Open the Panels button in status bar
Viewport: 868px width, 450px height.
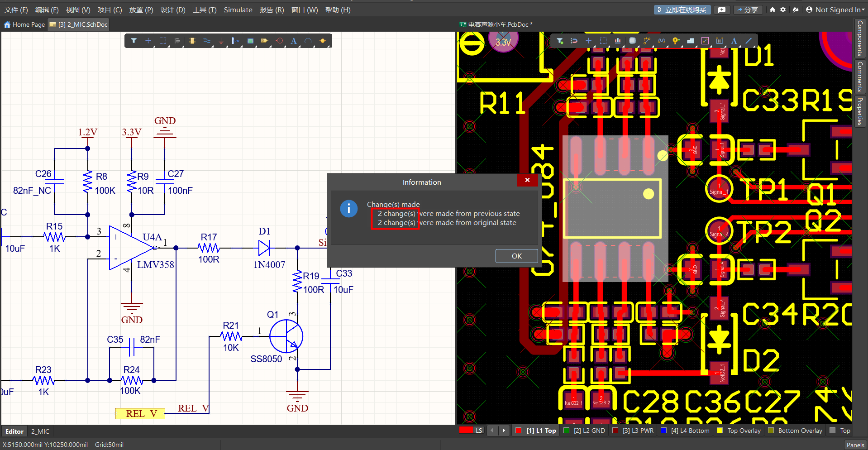pyautogui.click(x=855, y=445)
